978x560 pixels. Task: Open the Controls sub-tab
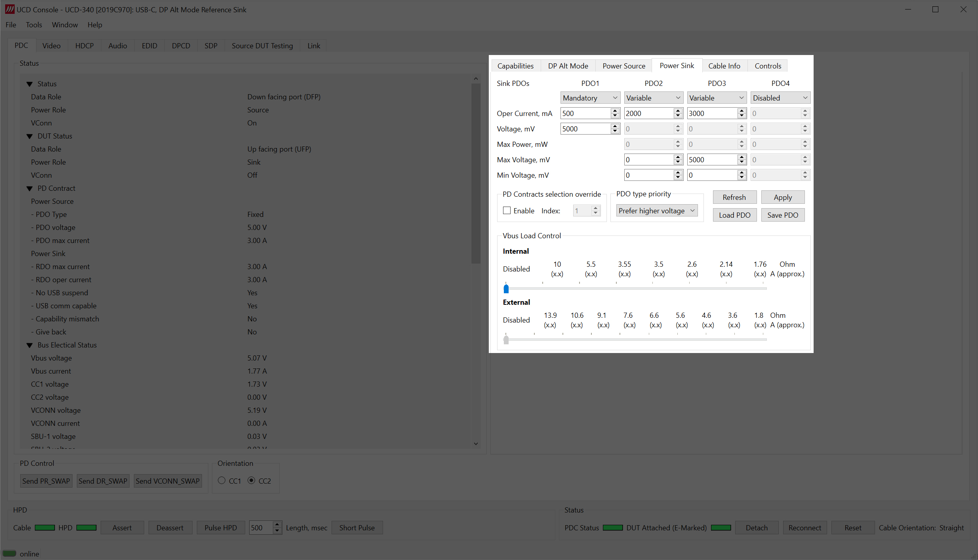pos(768,66)
